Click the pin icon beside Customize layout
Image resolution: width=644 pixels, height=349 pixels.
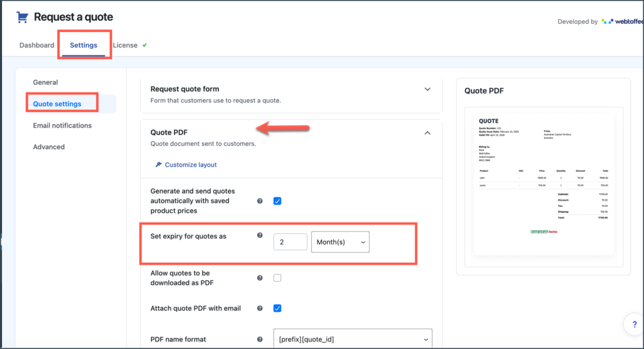click(158, 165)
